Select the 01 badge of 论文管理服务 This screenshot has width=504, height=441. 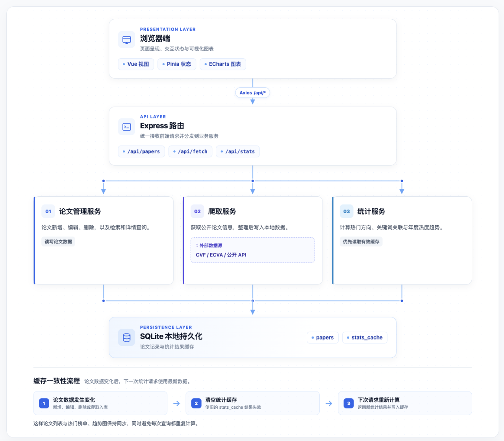[x=48, y=211]
